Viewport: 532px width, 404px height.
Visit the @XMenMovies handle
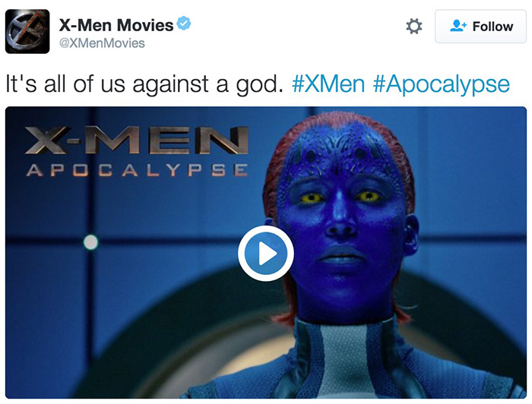102,43
